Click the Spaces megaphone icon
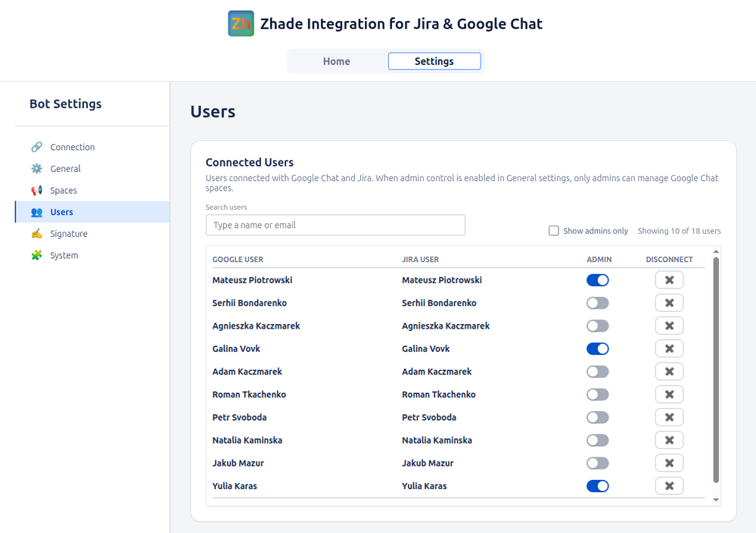 click(36, 191)
